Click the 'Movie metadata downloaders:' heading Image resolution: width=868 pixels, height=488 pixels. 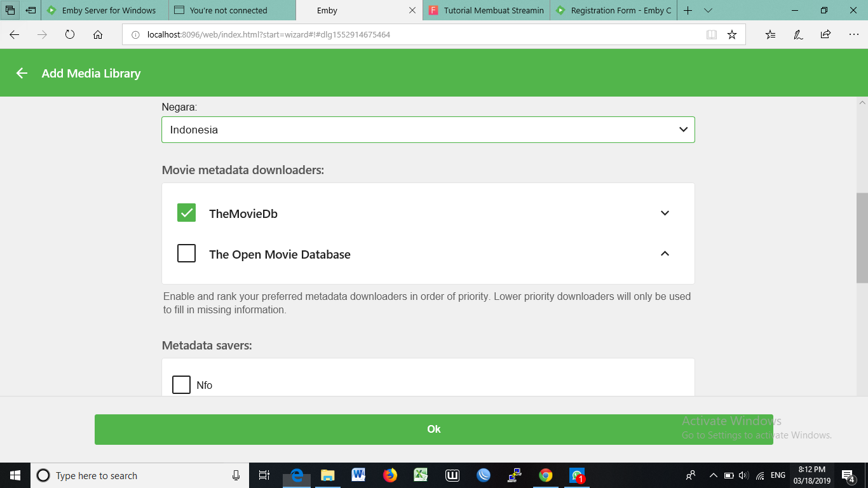tap(243, 170)
